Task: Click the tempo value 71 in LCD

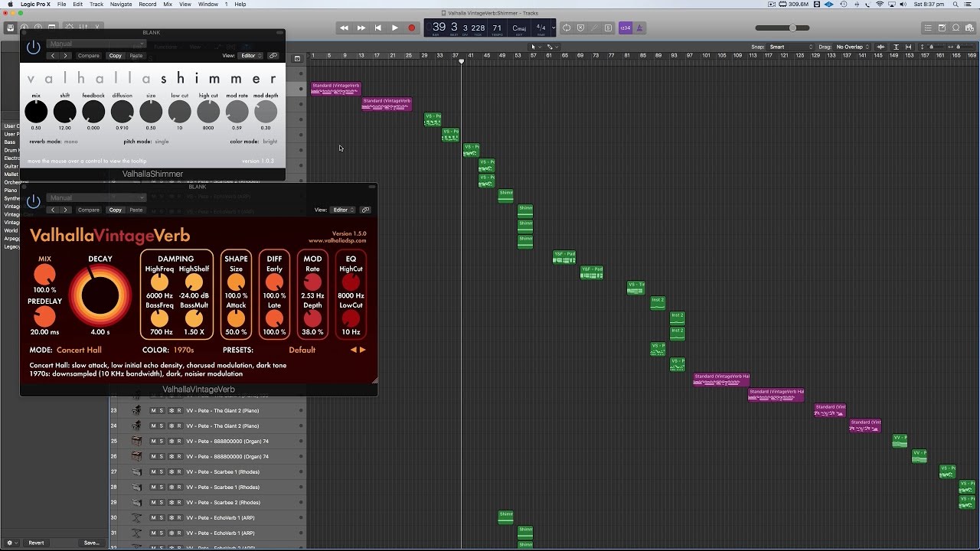Action: pos(497,28)
